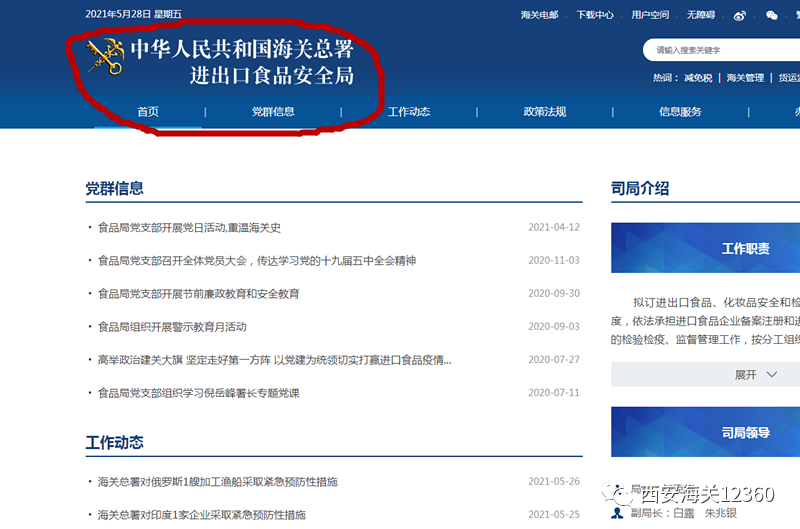Viewport: 800px width, 529px height.
Task: Open 信息服务 navigation menu item
Action: pos(680,112)
